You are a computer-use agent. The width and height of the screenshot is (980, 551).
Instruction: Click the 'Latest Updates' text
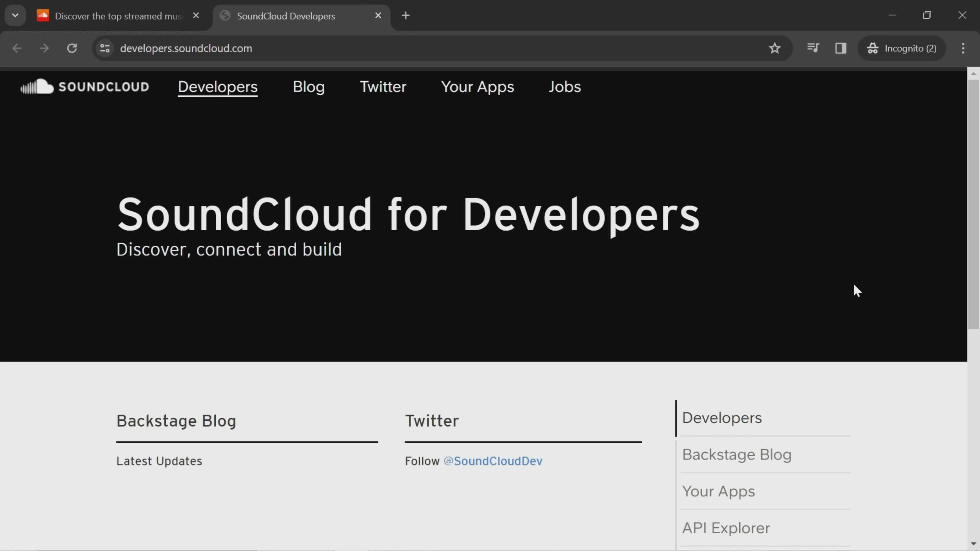coord(159,461)
